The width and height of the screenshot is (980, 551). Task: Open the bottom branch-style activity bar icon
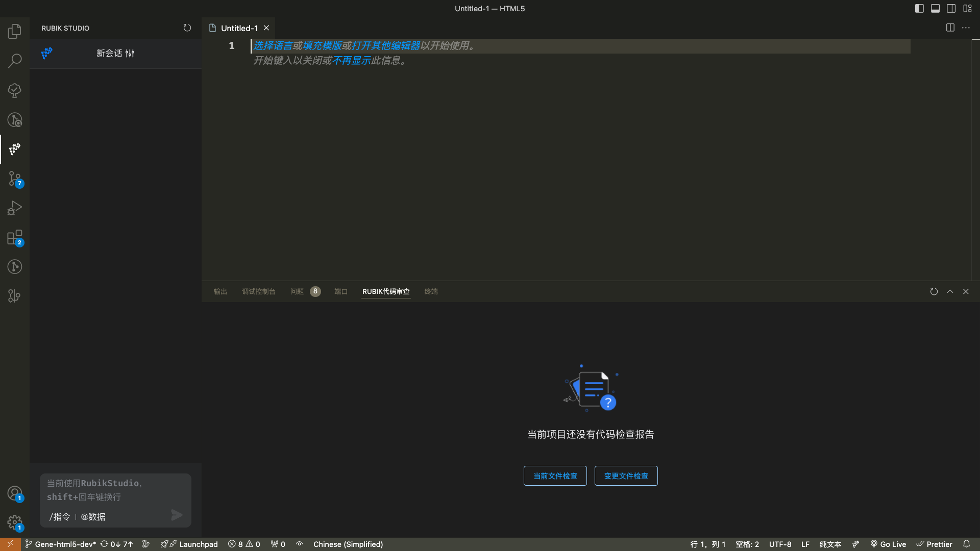pos(15,296)
